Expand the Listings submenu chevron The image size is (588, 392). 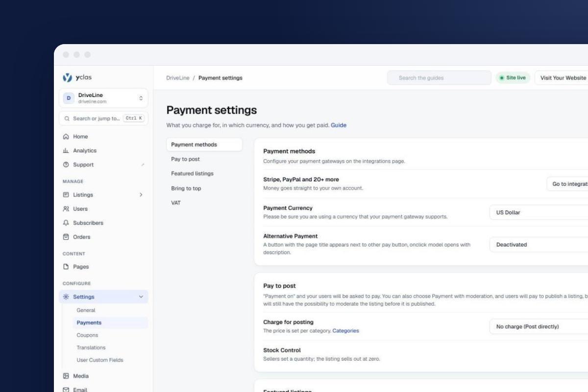pyautogui.click(x=141, y=195)
